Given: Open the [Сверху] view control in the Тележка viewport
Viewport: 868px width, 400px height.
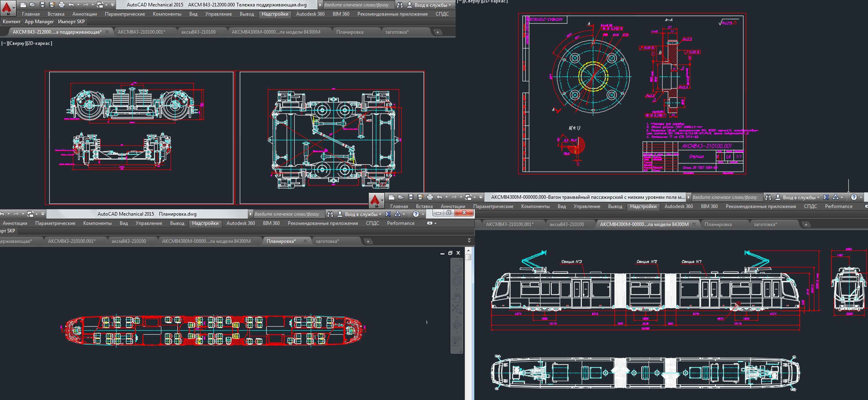Looking at the screenshot, I should coord(17,43).
